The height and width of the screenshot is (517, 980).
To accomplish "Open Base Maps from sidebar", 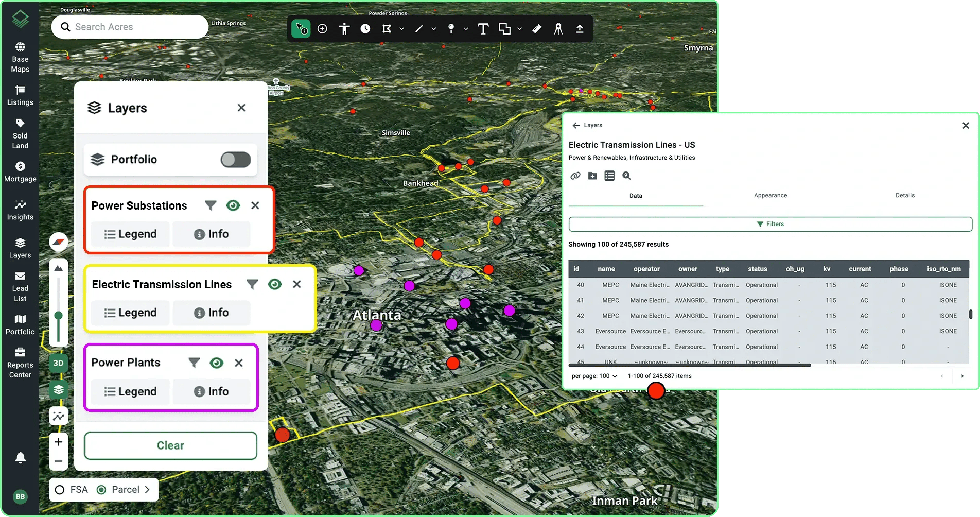I will (x=20, y=58).
